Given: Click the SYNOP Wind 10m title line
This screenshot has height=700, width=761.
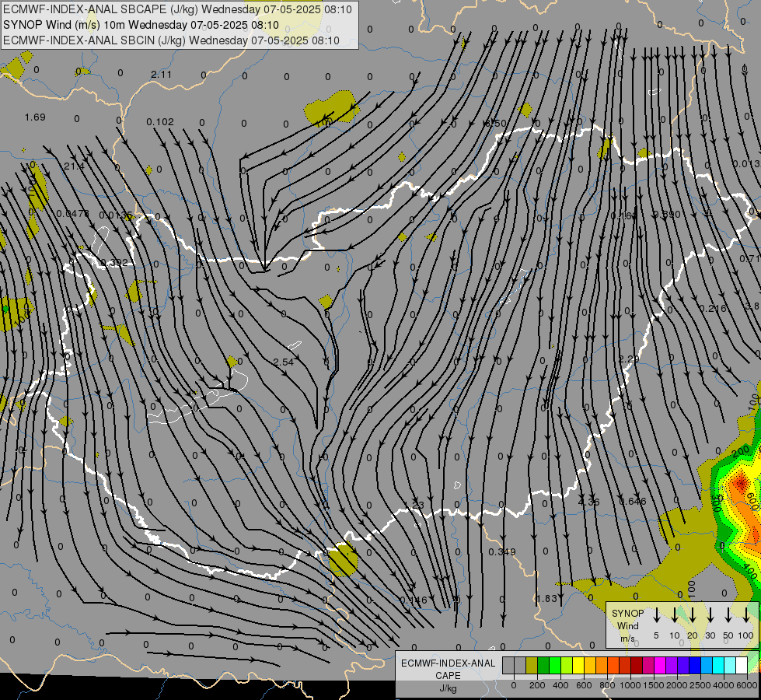Looking at the screenshot, I should 141,25.
